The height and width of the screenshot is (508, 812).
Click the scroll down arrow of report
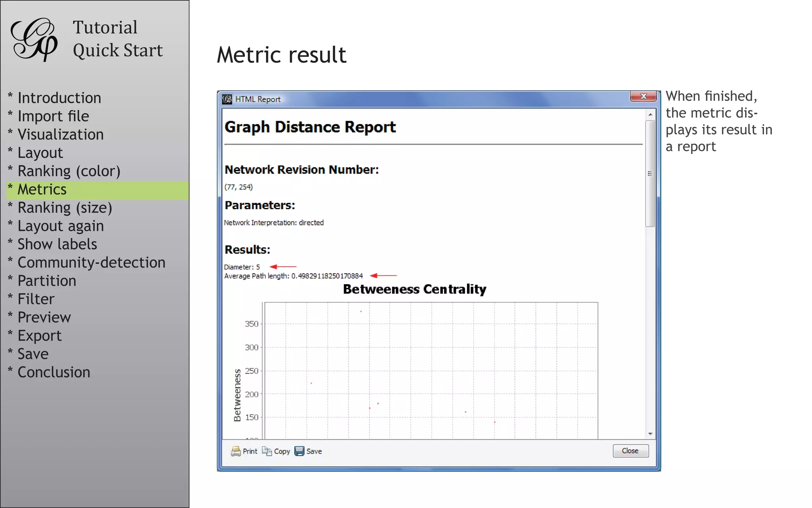click(650, 434)
